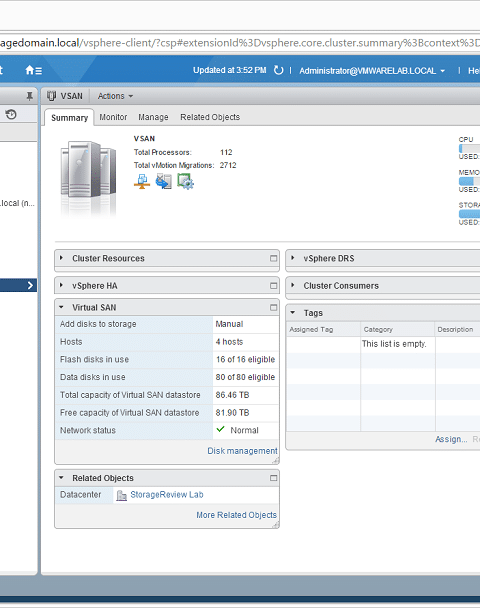
Task: Maximize the Cluster Resources panel
Action: pos(273,259)
